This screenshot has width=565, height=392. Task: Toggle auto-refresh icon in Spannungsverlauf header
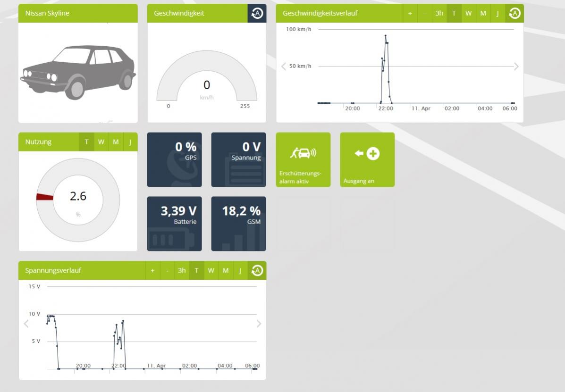coord(257,271)
